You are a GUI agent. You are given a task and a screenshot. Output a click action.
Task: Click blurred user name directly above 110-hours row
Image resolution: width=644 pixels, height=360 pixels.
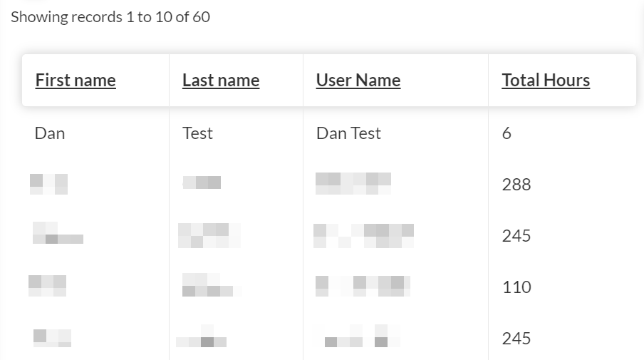(x=363, y=235)
